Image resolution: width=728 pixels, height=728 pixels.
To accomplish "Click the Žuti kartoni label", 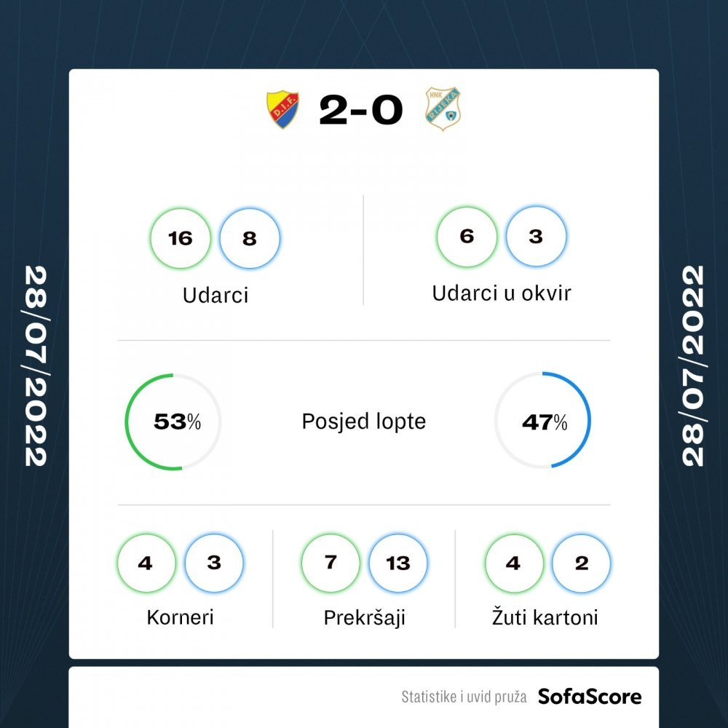I will [545, 617].
